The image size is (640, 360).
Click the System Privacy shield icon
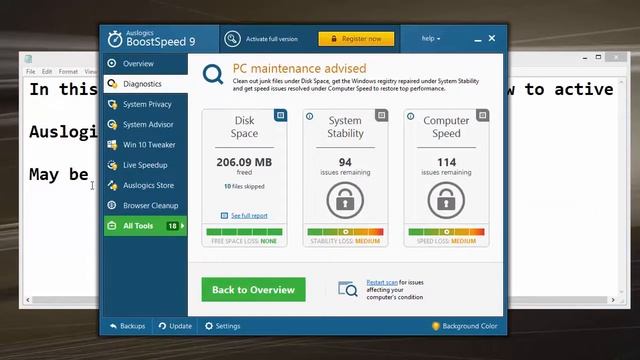pyautogui.click(x=112, y=104)
